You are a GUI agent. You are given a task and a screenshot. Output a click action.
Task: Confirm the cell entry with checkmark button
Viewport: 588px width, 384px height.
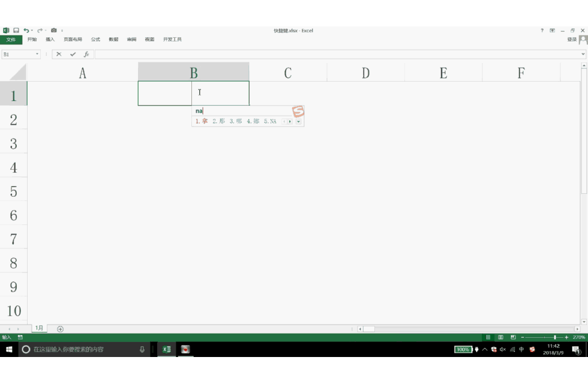pyautogui.click(x=73, y=55)
